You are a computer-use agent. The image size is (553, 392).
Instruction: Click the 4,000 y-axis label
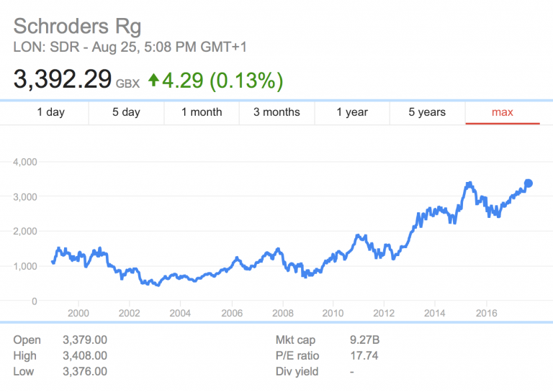coord(24,162)
